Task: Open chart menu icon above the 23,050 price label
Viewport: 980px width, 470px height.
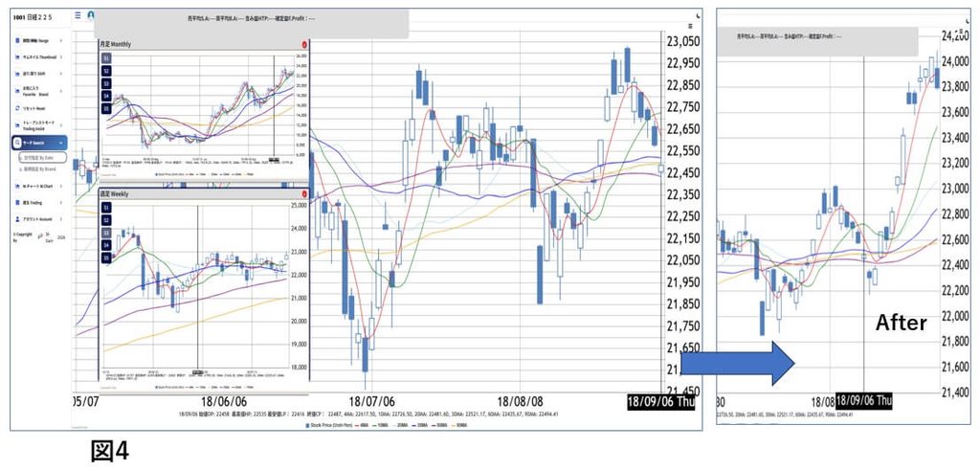Action: [689, 26]
